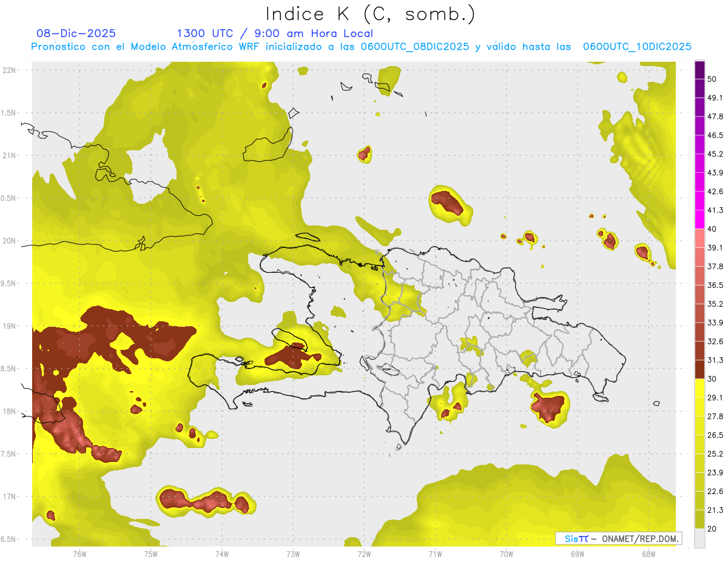Select the '47.8' value on the color scale
728x562 pixels.
tap(715, 116)
